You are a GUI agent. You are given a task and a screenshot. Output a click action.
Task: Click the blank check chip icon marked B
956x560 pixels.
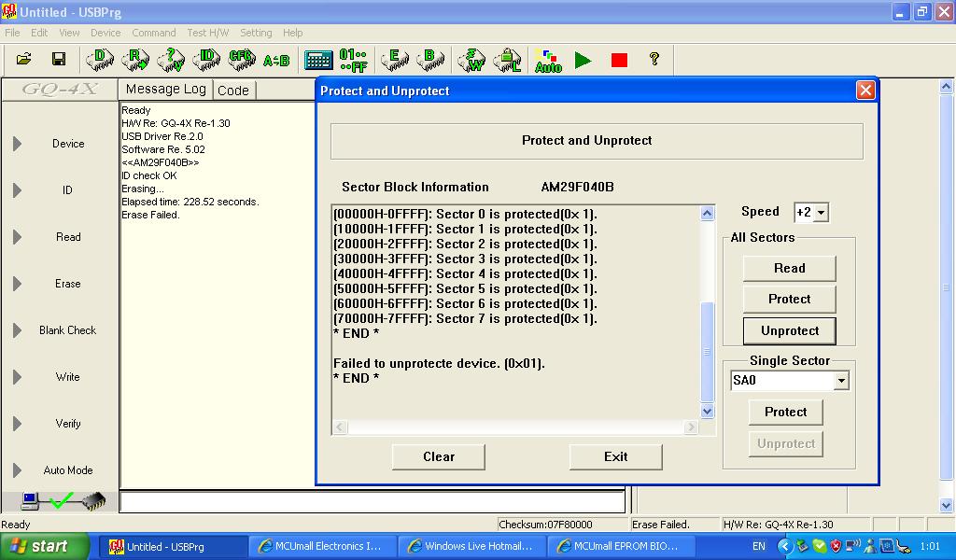(429, 59)
